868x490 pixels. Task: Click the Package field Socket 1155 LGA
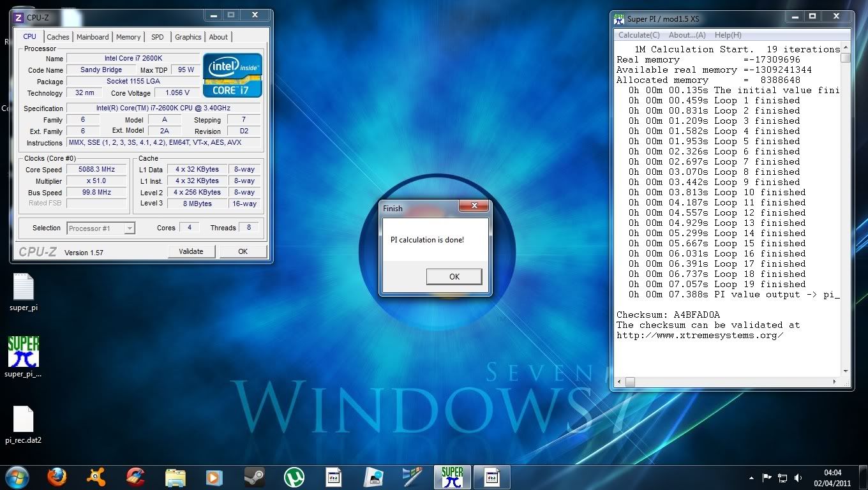pos(133,82)
